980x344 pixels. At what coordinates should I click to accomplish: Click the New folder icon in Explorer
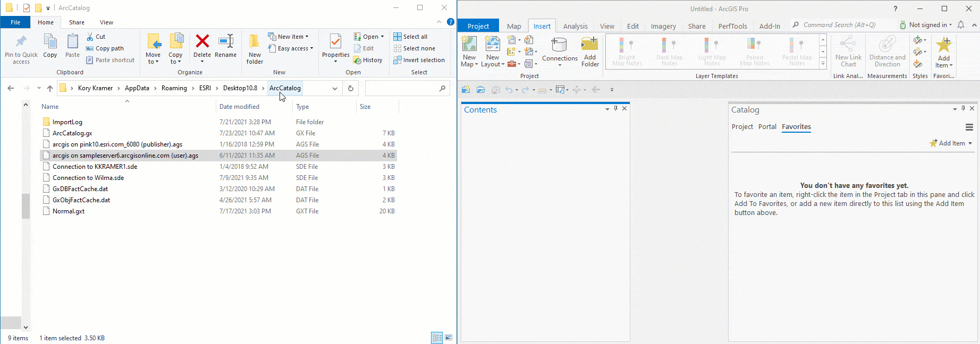click(255, 41)
